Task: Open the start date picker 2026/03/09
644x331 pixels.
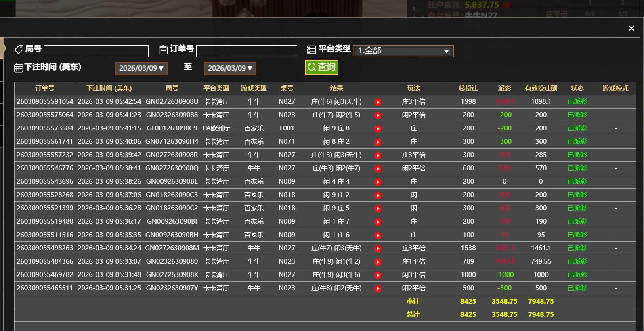Action: pyautogui.click(x=141, y=68)
